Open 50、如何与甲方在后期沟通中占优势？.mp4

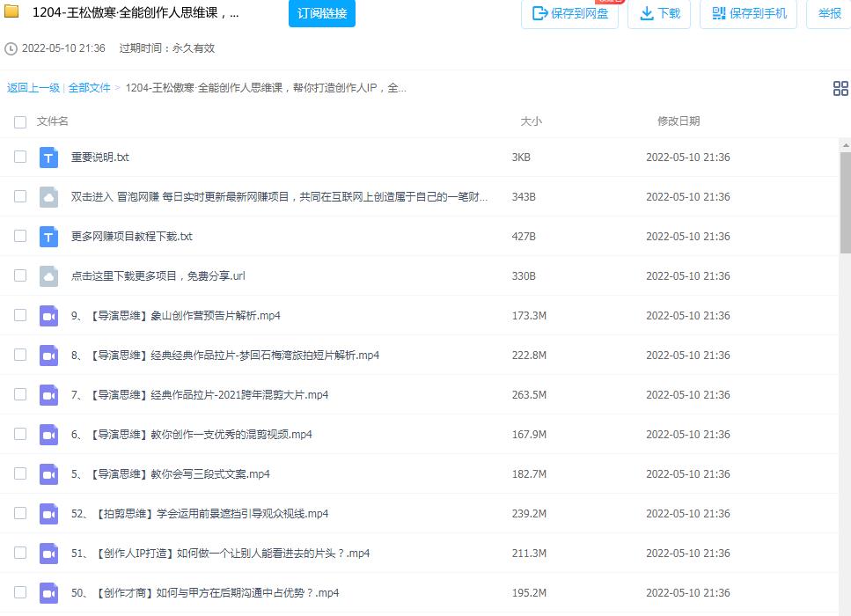205,593
